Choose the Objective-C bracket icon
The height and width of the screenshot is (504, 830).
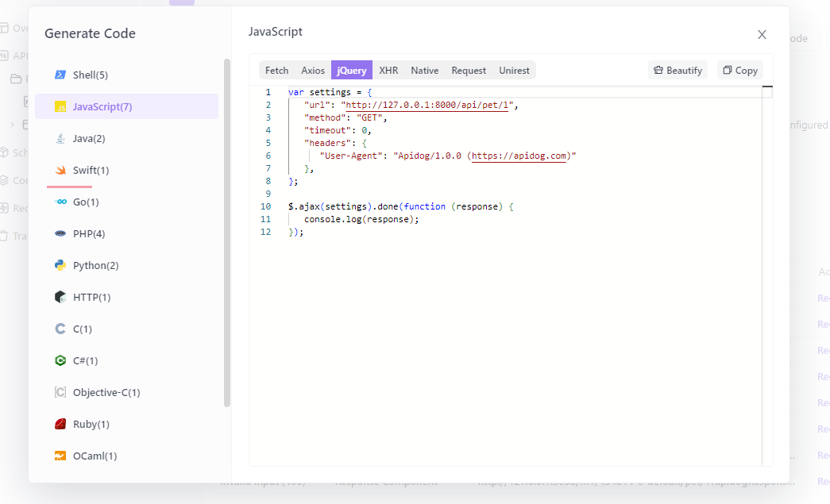[60, 392]
